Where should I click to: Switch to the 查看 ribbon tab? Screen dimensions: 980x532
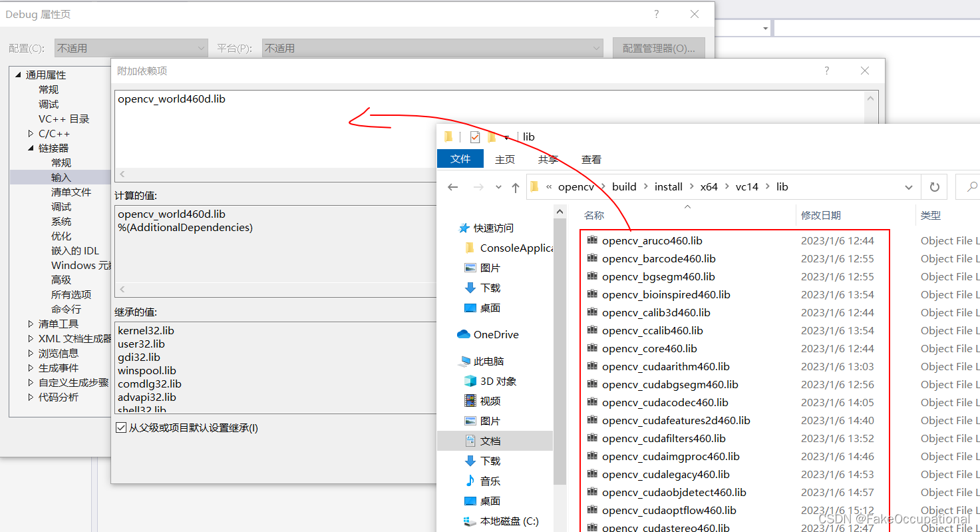click(x=591, y=160)
